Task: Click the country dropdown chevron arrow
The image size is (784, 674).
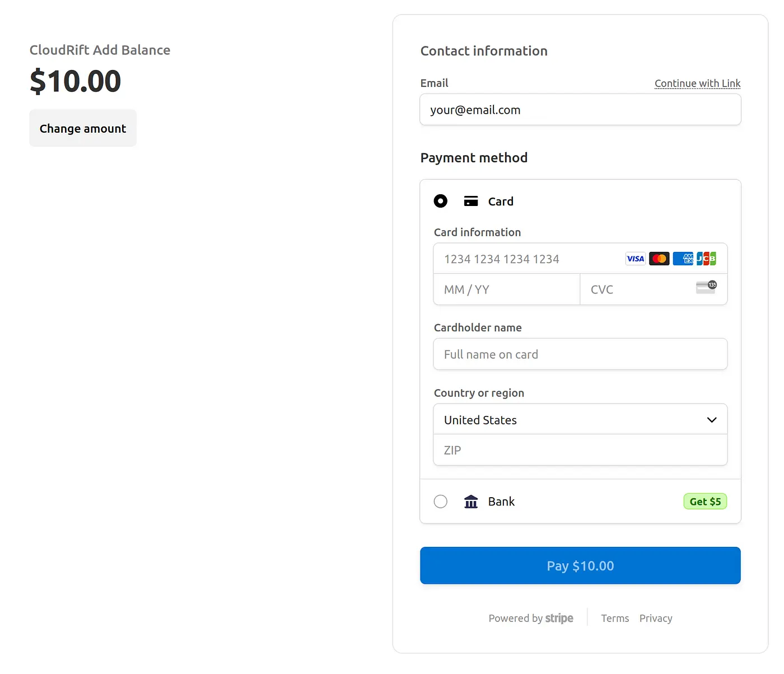Action: click(x=712, y=420)
